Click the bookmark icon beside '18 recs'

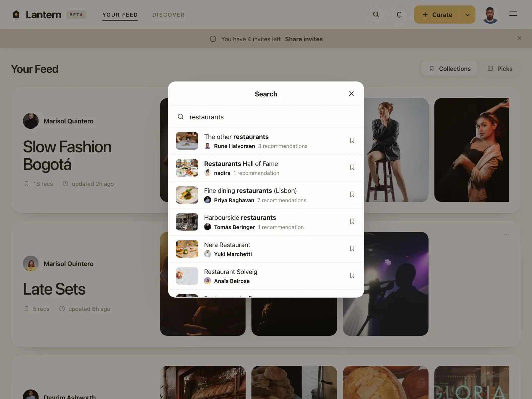tap(26, 184)
